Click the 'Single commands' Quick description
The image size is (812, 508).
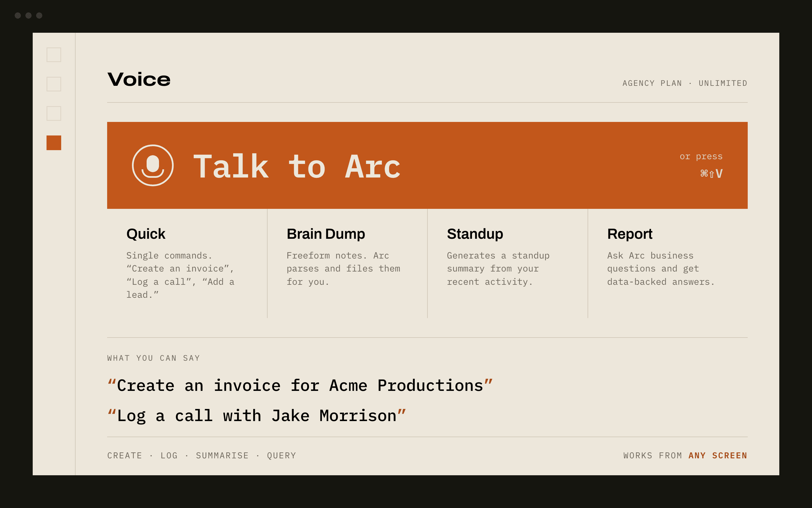pos(180,275)
